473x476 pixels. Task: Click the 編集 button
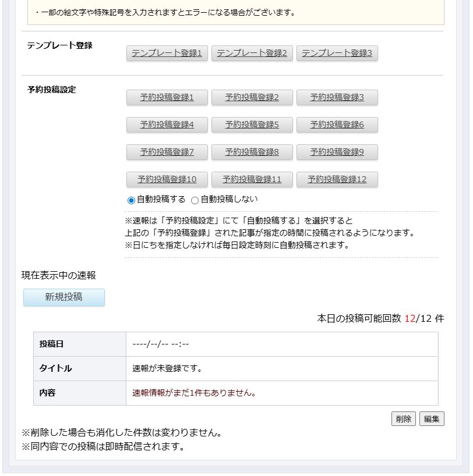pos(432,419)
